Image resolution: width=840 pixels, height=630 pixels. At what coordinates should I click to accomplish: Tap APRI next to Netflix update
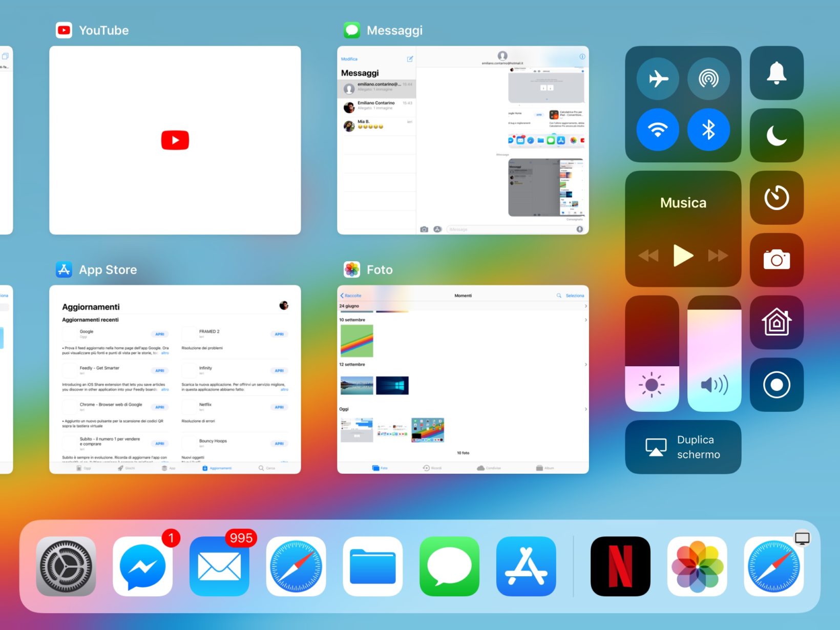click(x=279, y=407)
